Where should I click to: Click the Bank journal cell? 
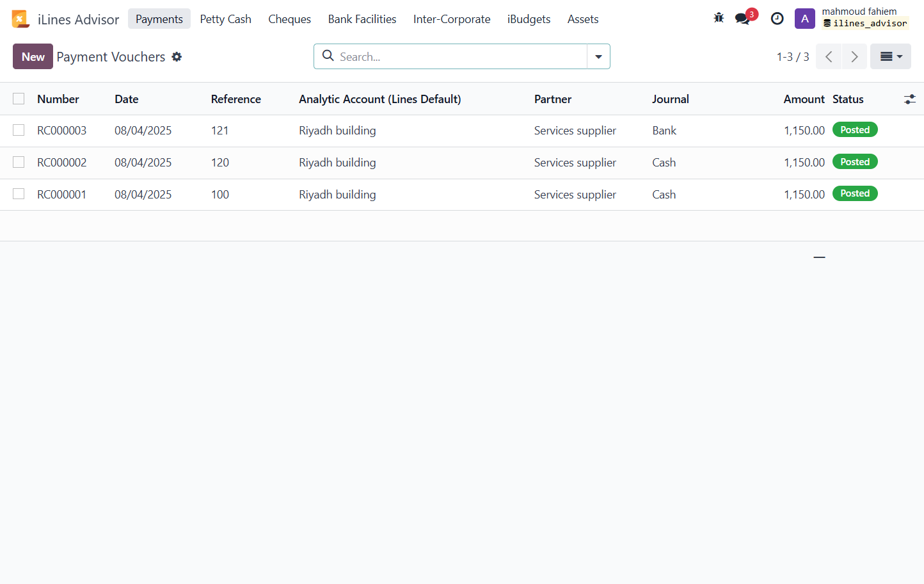click(664, 131)
